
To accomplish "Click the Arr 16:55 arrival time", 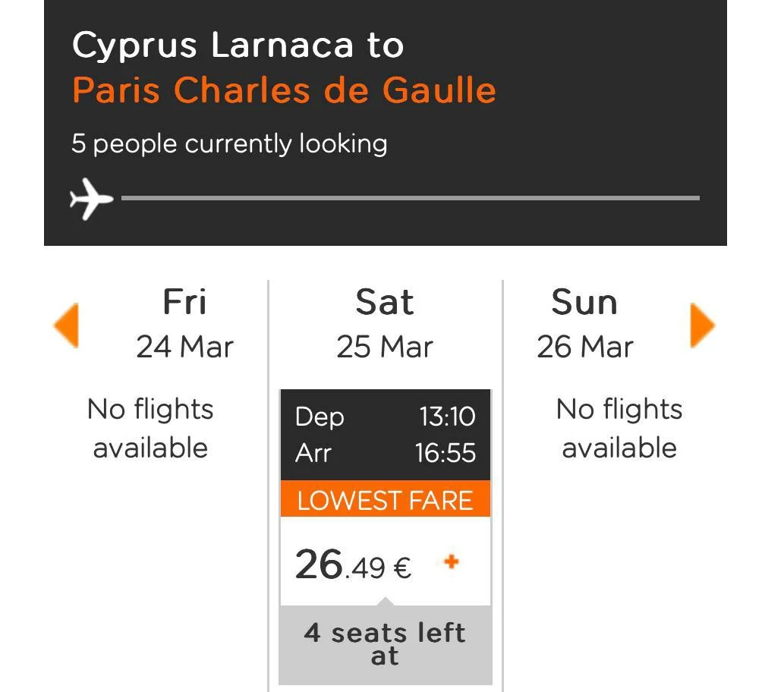I will click(x=445, y=454).
